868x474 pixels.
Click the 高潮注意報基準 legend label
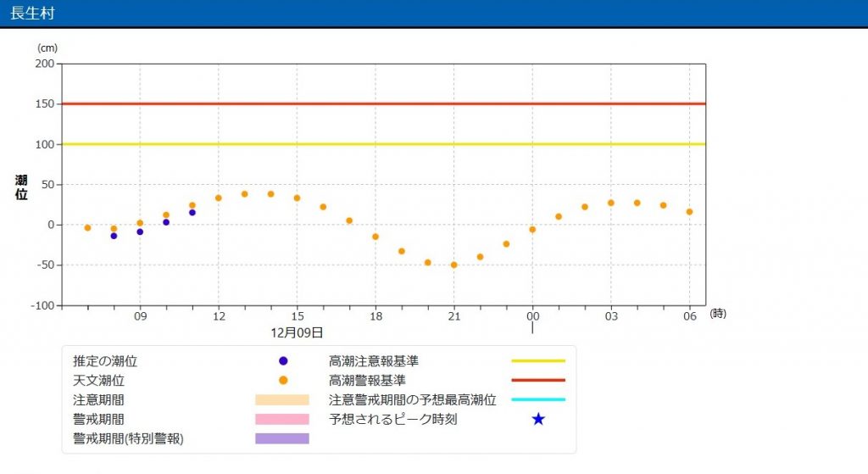pos(374,361)
